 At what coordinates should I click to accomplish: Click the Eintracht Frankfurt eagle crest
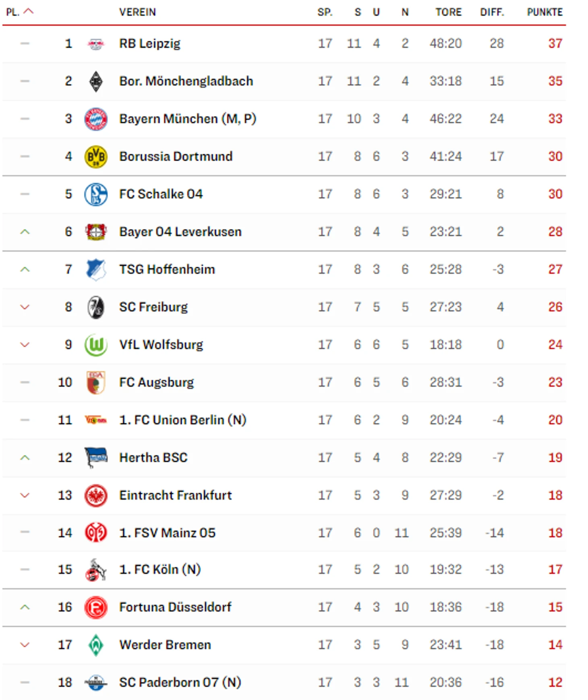click(x=96, y=495)
